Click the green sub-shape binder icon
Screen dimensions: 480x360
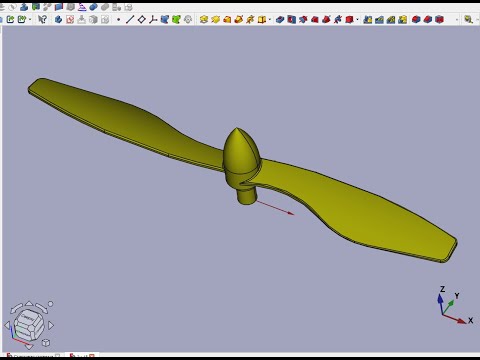point(176,19)
